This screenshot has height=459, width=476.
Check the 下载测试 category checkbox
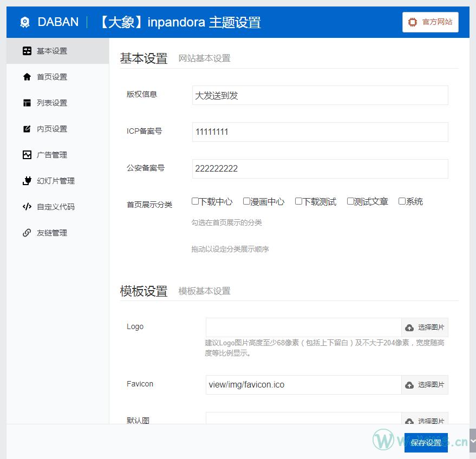[298, 201]
